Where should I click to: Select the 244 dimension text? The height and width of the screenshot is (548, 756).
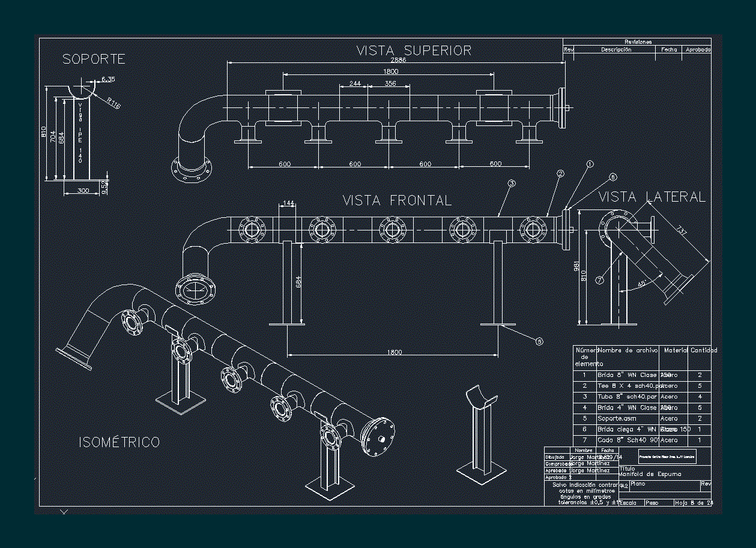[354, 84]
